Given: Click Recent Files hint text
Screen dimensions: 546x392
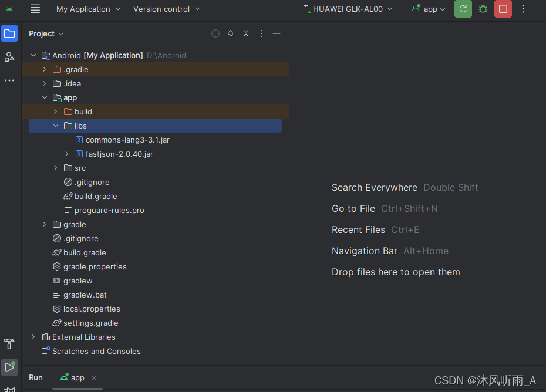Looking at the screenshot, I should (x=358, y=230).
